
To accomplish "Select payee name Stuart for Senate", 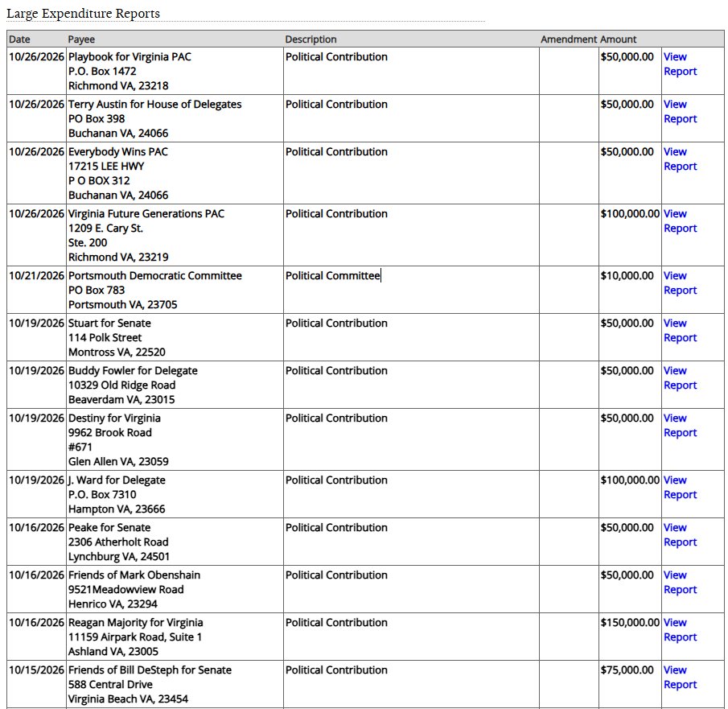I will (x=109, y=323).
